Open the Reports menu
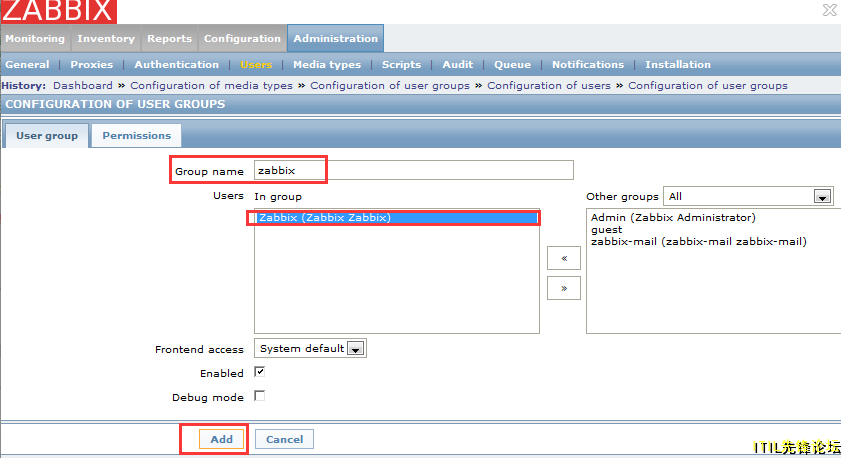 [169, 39]
